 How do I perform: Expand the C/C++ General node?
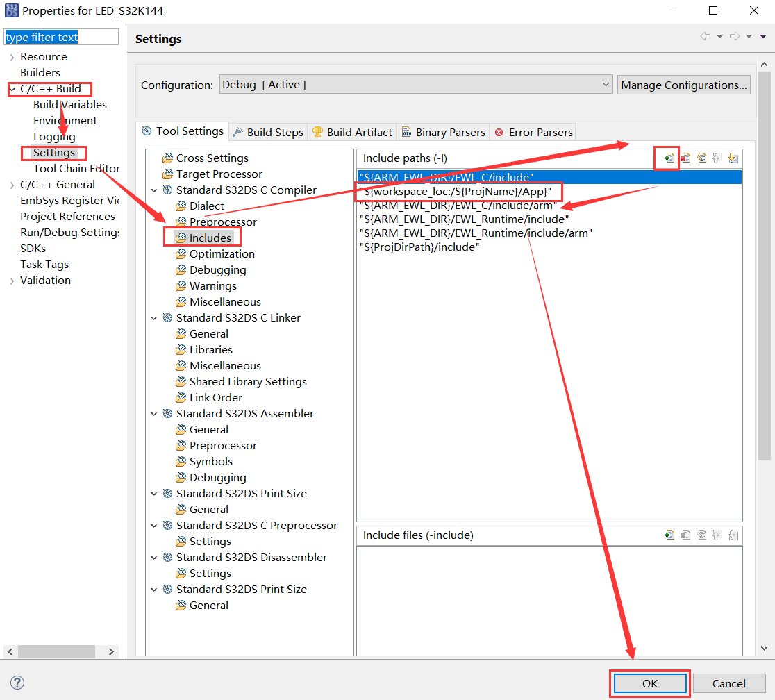[x=12, y=185]
